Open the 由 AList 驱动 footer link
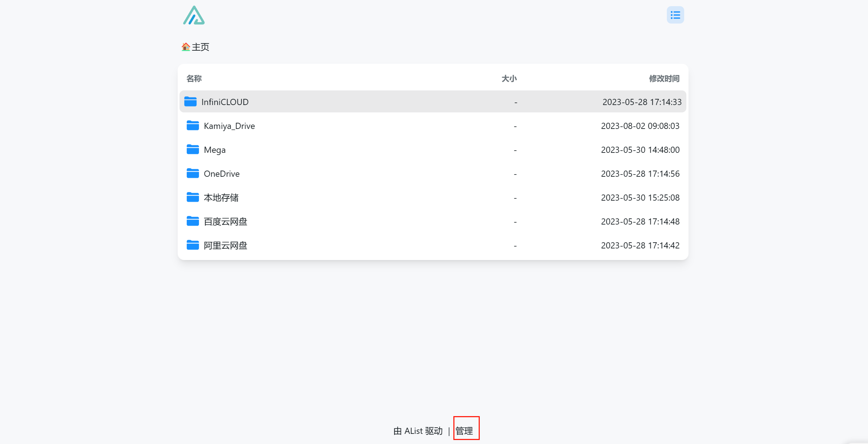This screenshot has height=444, width=868. click(418, 431)
